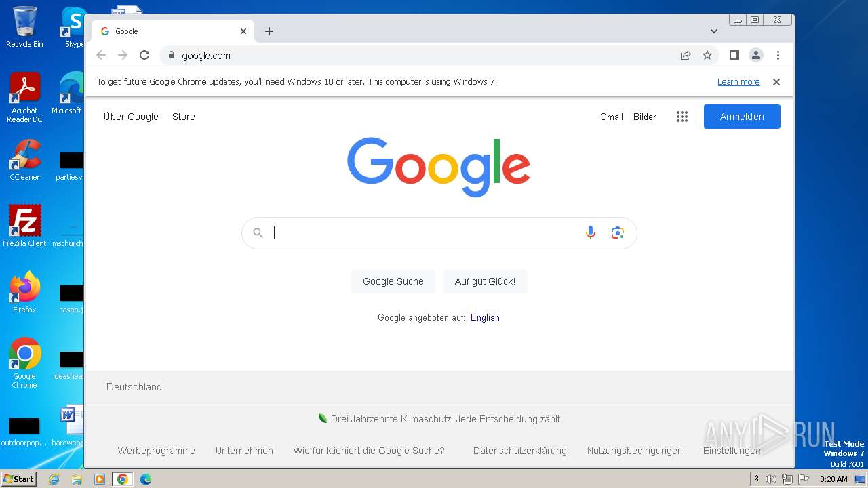This screenshot has height=488, width=868.
Task: Open the Gmail link
Action: 612,117
